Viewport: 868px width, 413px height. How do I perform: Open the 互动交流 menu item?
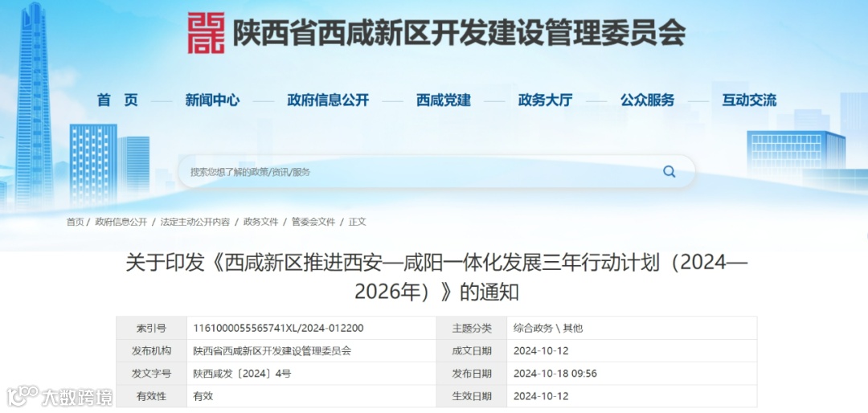click(749, 100)
